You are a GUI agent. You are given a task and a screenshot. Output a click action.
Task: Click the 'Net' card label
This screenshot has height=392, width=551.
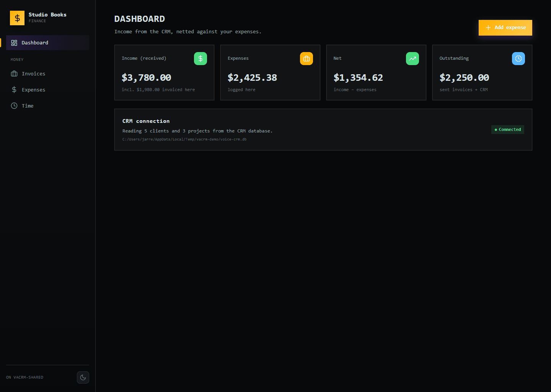[337, 58]
